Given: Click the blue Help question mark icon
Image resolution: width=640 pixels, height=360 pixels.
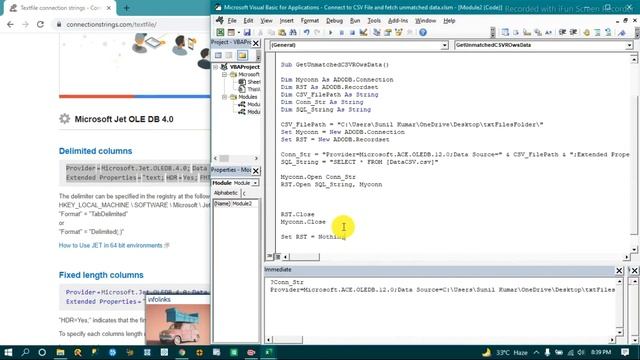Looking at the screenshot, I should pos(423,32).
